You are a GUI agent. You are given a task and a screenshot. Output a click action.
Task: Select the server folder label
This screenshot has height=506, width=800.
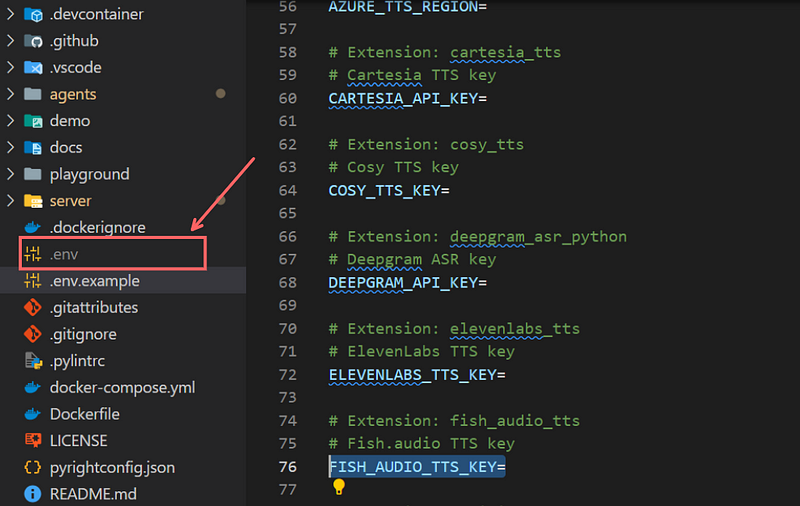[x=70, y=201]
